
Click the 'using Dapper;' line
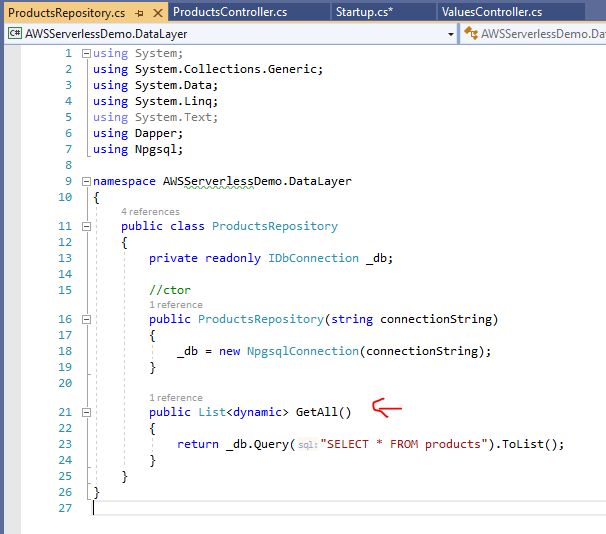click(x=138, y=133)
